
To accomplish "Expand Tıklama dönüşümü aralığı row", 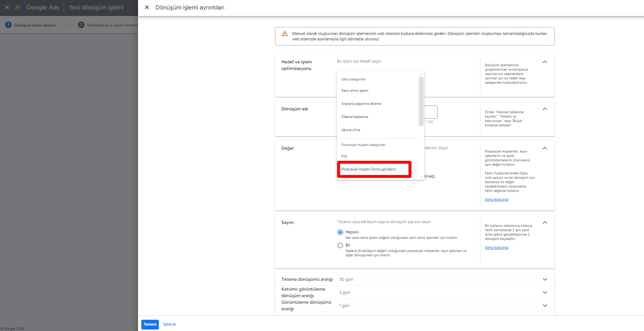I will (545, 279).
